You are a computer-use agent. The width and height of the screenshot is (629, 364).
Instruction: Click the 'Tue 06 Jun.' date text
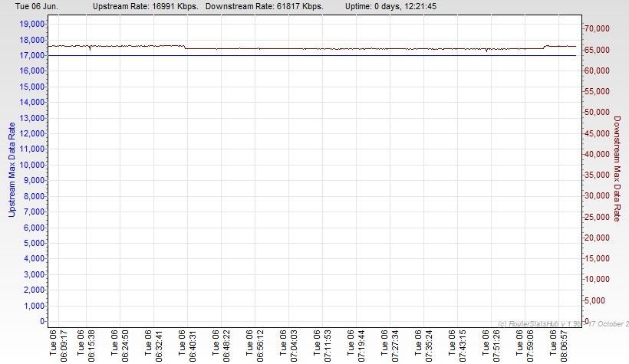pyautogui.click(x=37, y=6)
